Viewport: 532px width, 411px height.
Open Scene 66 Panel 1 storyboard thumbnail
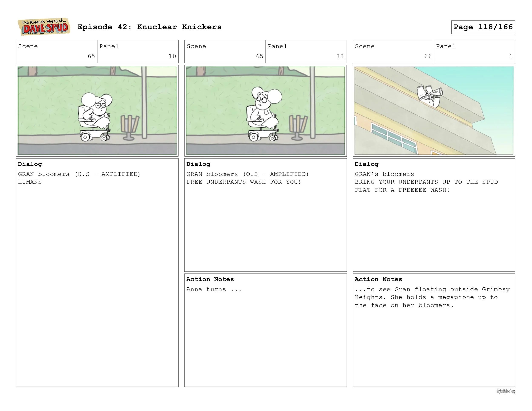[434, 111]
